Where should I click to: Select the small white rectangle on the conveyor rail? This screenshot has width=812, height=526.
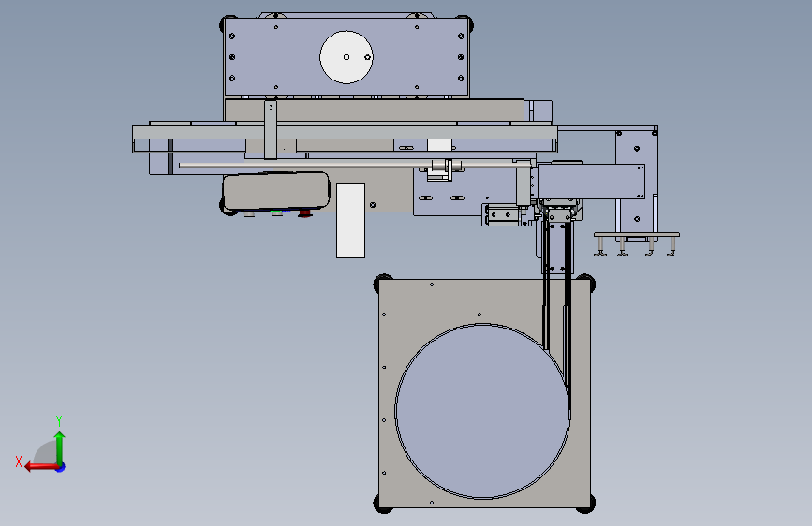tap(439, 145)
